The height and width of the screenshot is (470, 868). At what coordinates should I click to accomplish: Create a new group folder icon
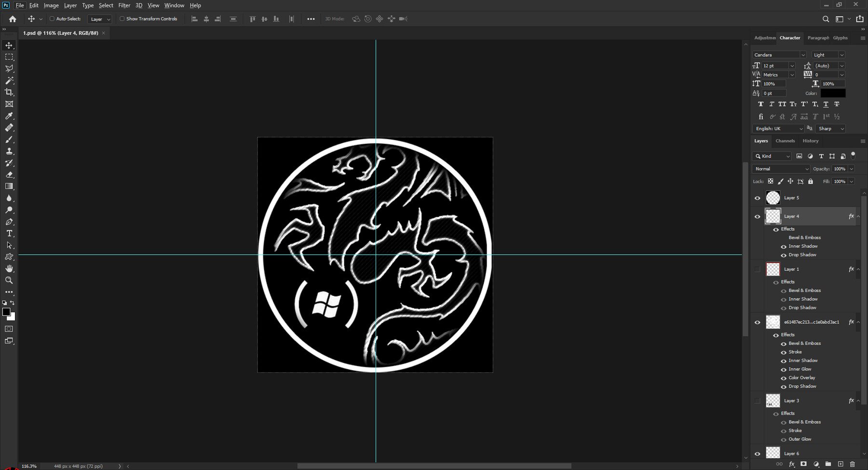(x=828, y=464)
